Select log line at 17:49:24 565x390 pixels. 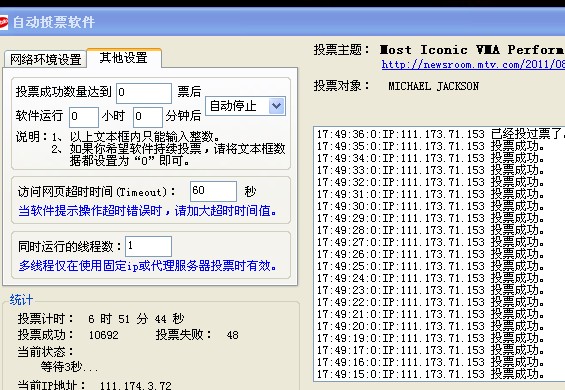point(431,278)
